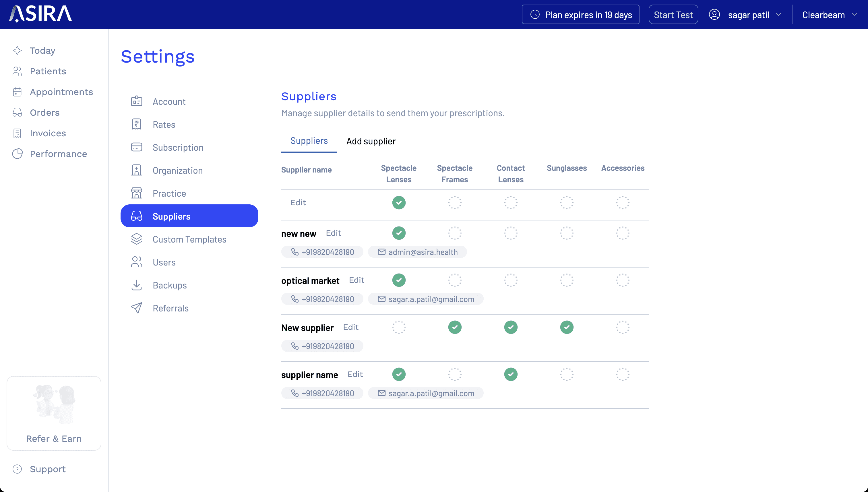The width and height of the screenshot is (868, 492).
Task: Click the Practice storefront icon
Action: point(137,193)
